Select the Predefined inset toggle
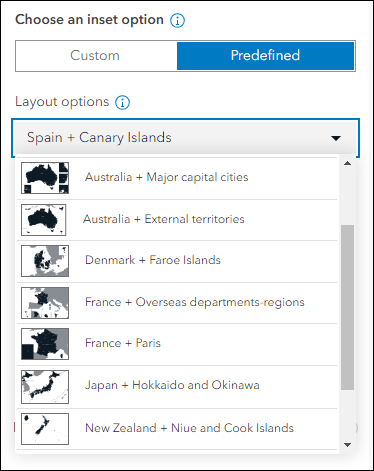Image resolution: width=374 pixels, height=471 pixels. point(265,56)
